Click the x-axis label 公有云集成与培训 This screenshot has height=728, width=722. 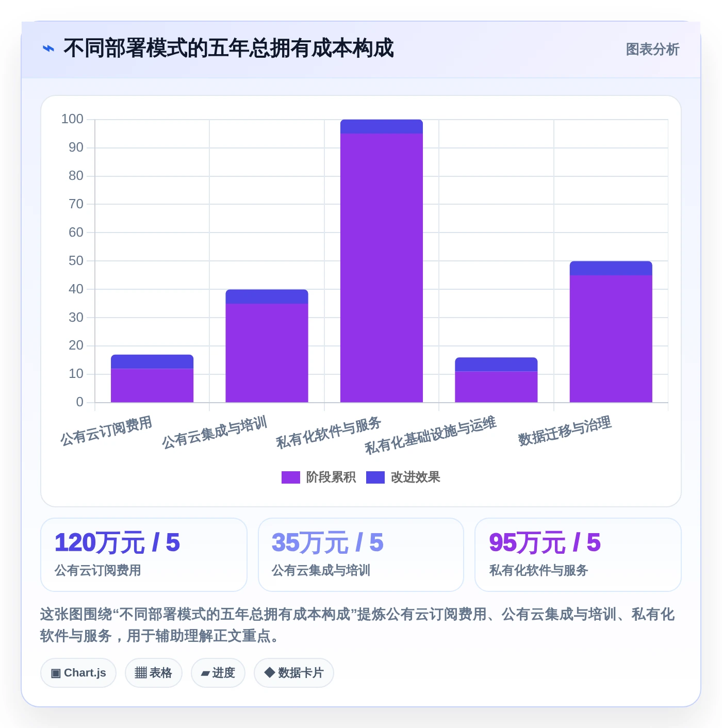click(215, 433)
